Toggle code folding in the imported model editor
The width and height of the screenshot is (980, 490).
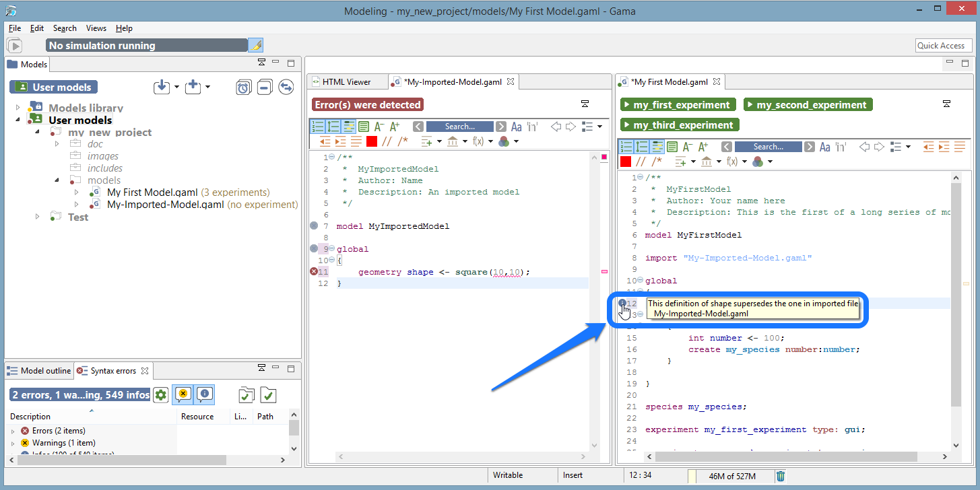tap(333, 127)
